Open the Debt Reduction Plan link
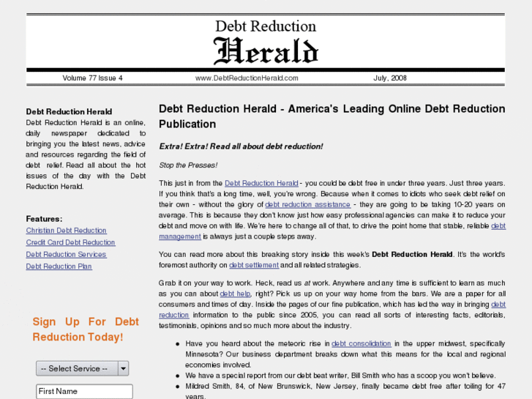The height and width of the screenshot is (399, 532). click(59, 266)
